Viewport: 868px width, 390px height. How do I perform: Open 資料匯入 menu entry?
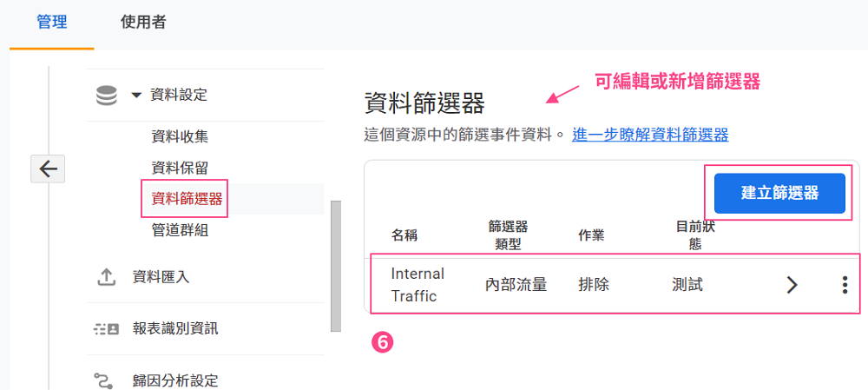tap(161, 277)
